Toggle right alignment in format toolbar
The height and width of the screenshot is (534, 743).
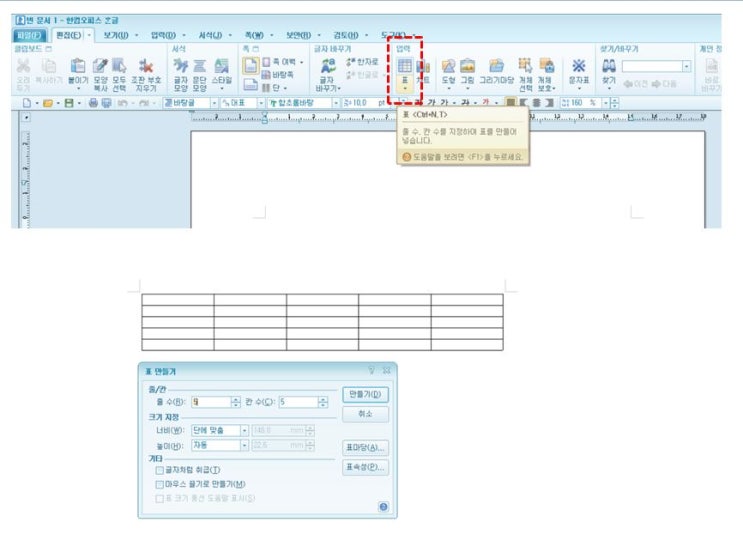click(x=549, y=103)
